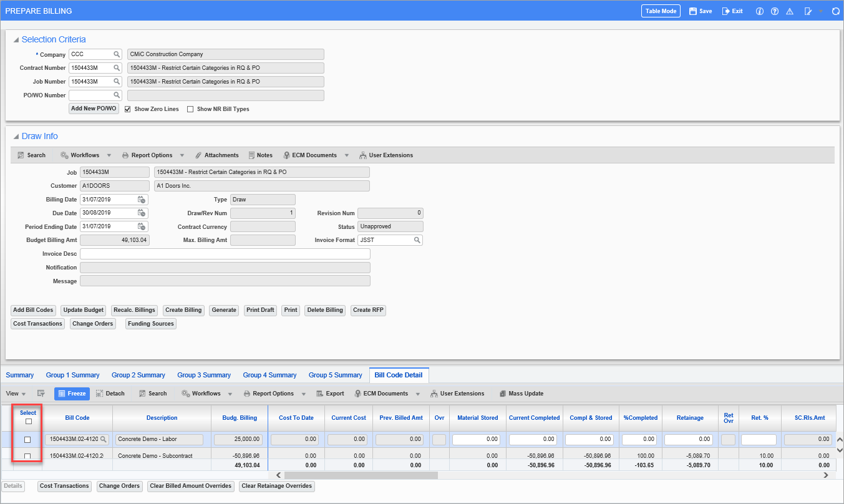Click the Save icon in header
844x504 pixels.
click(693, 11)
